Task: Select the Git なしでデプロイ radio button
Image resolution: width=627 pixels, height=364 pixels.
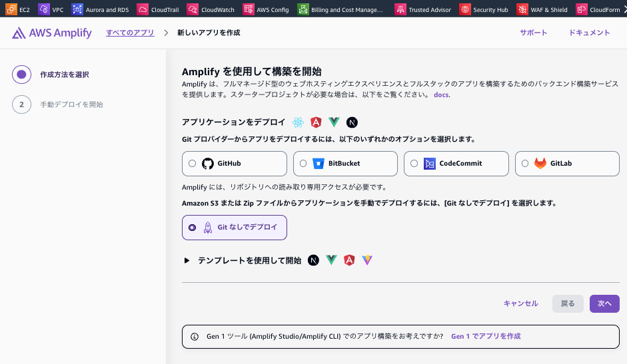Action: tap(193, 228)
